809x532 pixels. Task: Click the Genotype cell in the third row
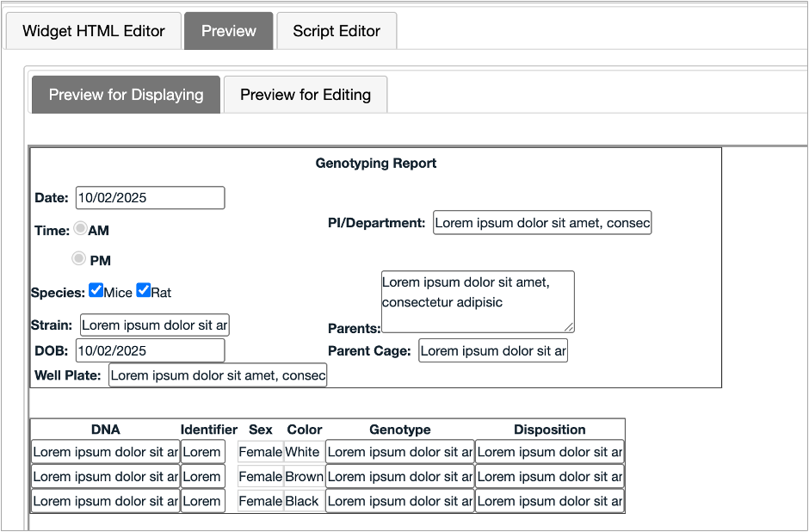click(x=399, y=501)
